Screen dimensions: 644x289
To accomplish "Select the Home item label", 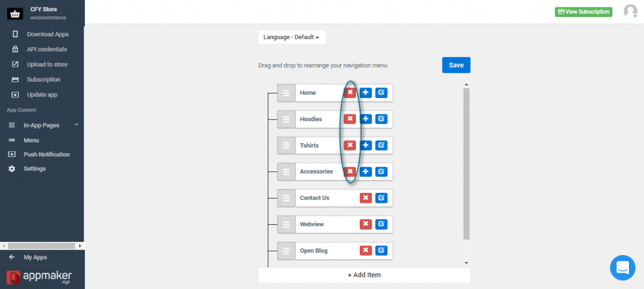I will (x=308, y=93).
